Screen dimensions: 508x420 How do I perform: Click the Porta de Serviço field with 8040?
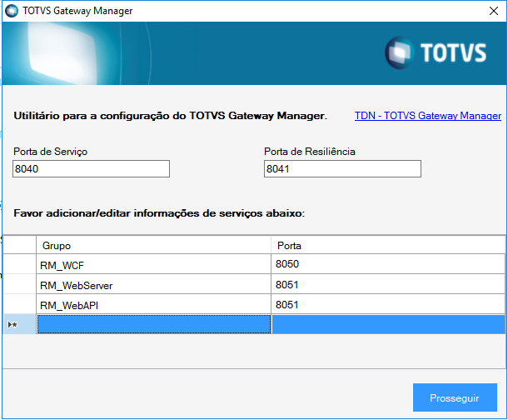coord(91,169)
